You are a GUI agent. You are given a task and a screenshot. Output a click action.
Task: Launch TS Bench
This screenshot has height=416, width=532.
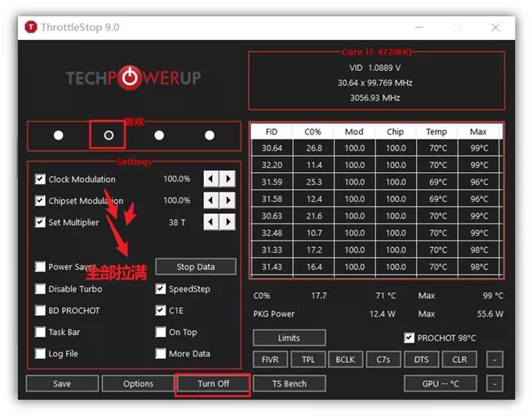coord(289,383)
